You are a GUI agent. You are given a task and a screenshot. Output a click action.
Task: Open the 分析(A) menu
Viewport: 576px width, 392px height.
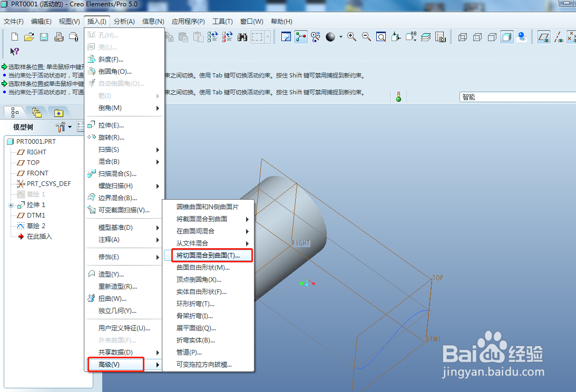(124, 22)
